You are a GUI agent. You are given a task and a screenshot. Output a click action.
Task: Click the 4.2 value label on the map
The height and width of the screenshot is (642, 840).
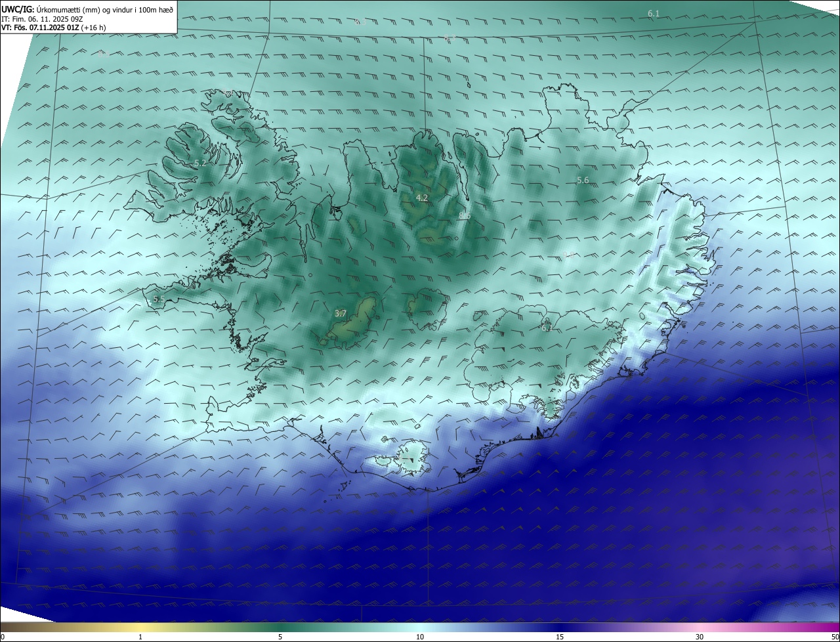(x=422, y=198)
